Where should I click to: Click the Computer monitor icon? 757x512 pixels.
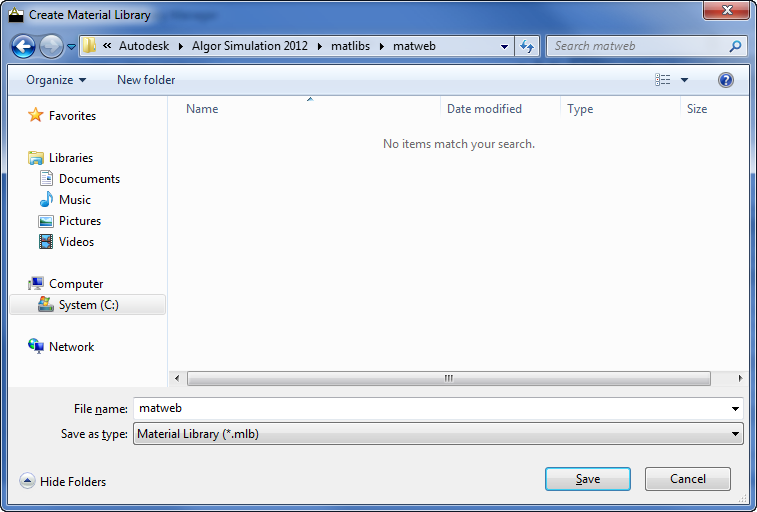pos(36,283)
